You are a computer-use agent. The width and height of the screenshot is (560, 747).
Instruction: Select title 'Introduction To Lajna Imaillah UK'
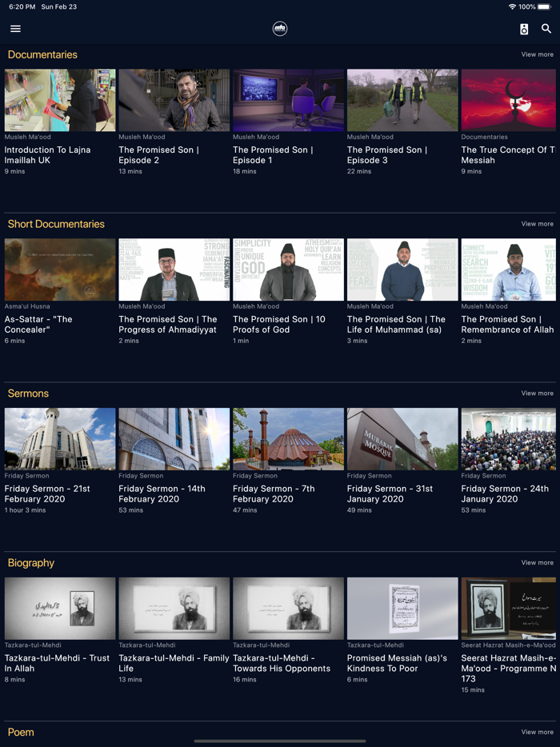click(x=48, y=155)
